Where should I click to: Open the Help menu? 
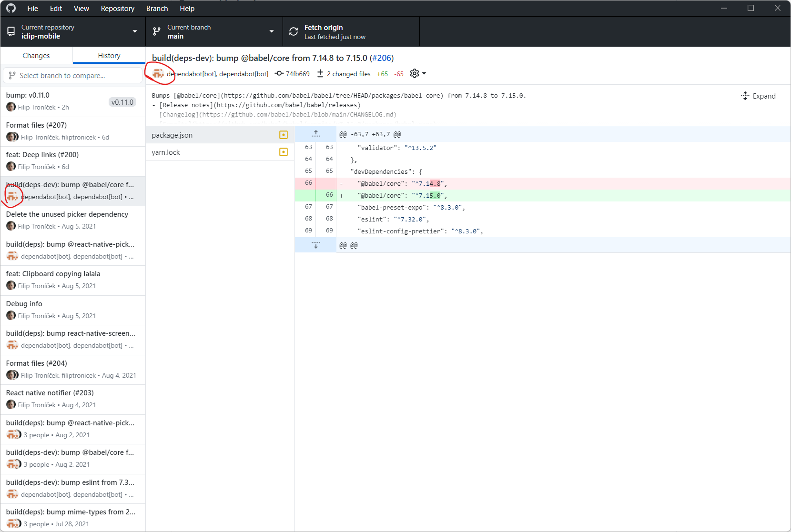(x=187, y=8)
